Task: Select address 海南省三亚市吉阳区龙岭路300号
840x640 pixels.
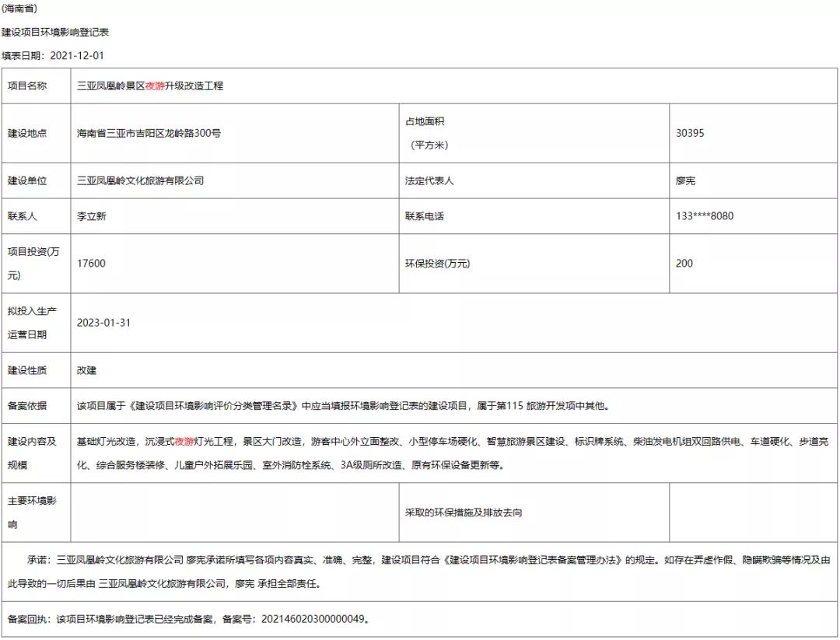Action: coord(149,133)
